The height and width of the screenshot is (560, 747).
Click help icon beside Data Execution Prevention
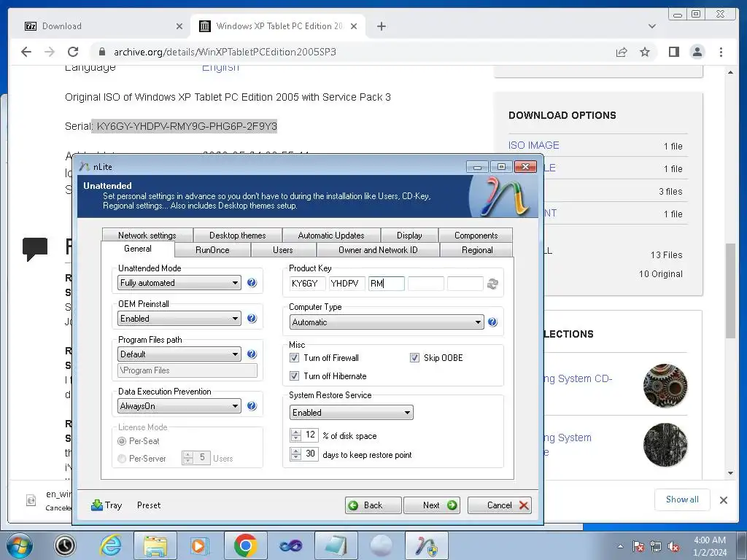click(252, 406)
